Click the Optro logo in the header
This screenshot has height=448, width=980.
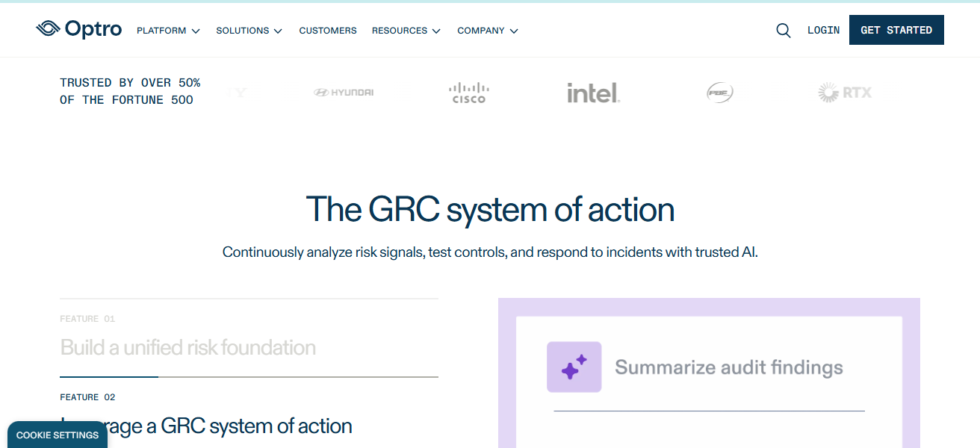tap(78, 29)
